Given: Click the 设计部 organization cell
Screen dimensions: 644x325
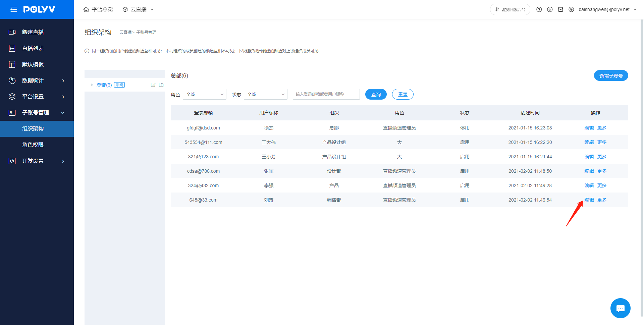Looking at the screenshot, I should coord(334,171).
